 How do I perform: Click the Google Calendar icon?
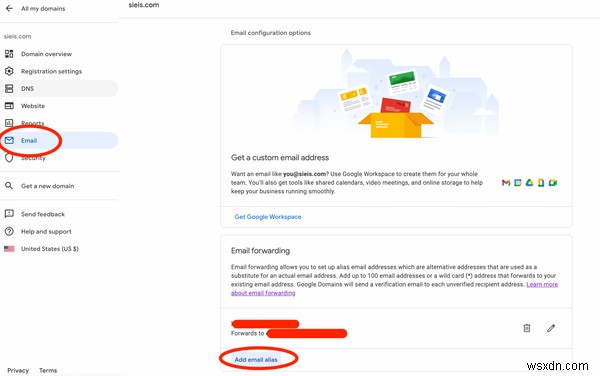pyautogui.click(x=518, y=183)
